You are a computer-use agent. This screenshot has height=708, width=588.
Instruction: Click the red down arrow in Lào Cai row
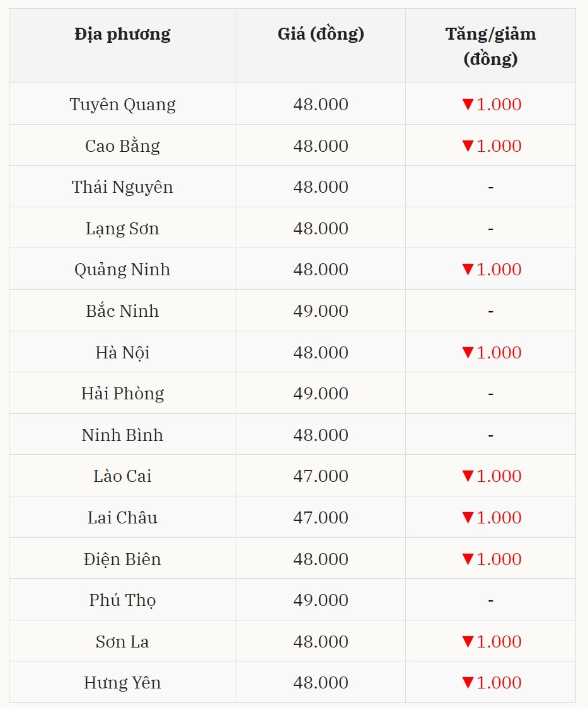coord(468,476)
